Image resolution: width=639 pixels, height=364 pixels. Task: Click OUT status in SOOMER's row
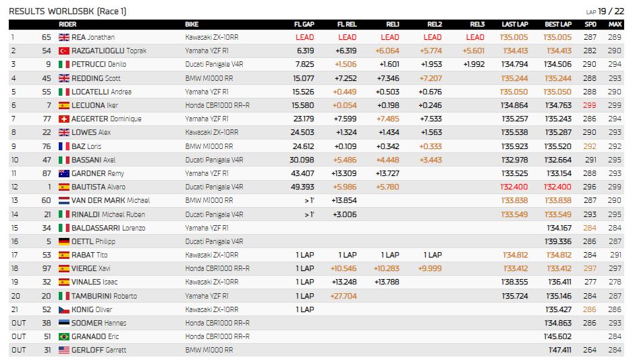[19, 323]
